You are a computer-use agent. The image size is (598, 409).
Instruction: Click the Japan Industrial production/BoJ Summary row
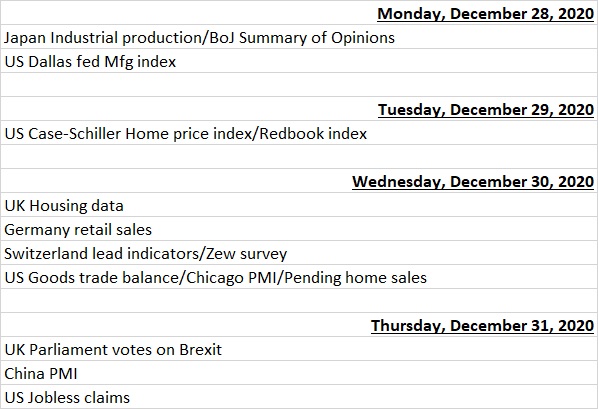pos(299,37)
